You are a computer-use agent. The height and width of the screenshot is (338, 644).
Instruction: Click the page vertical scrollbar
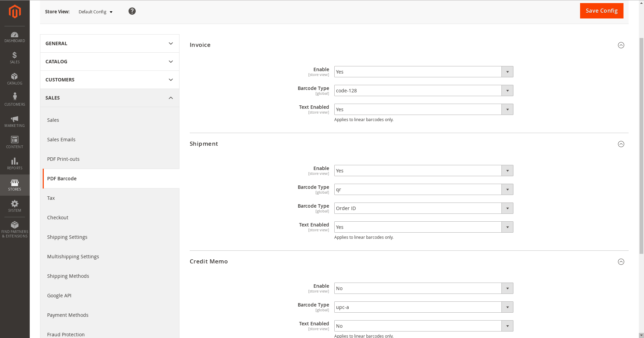[x=641, y=145]
